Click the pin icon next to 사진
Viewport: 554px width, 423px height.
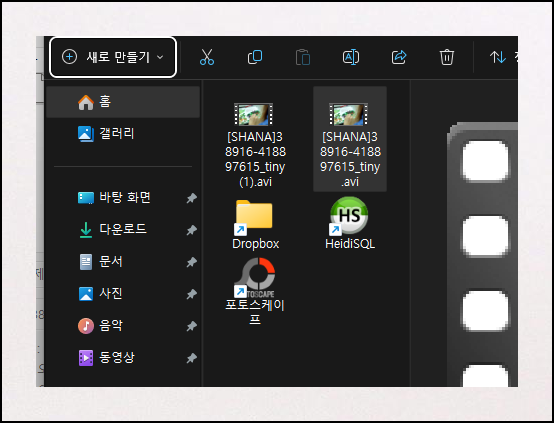click(191, 294)
